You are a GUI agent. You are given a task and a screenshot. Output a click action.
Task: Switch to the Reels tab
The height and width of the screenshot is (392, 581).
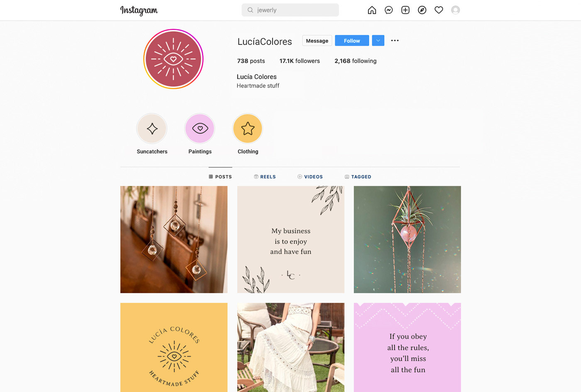pyautogui.click(x=265, y=177)
